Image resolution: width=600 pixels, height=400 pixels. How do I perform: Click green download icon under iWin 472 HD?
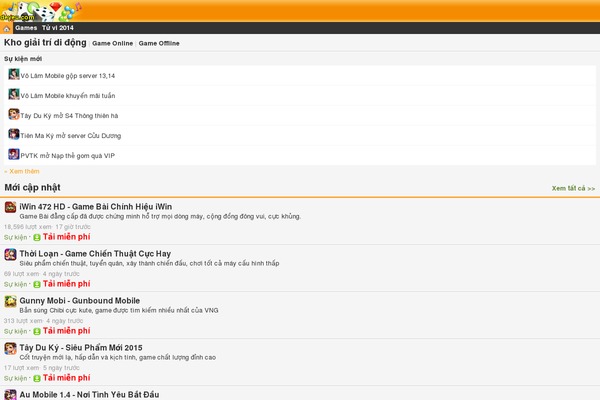[x=37, y=237]
